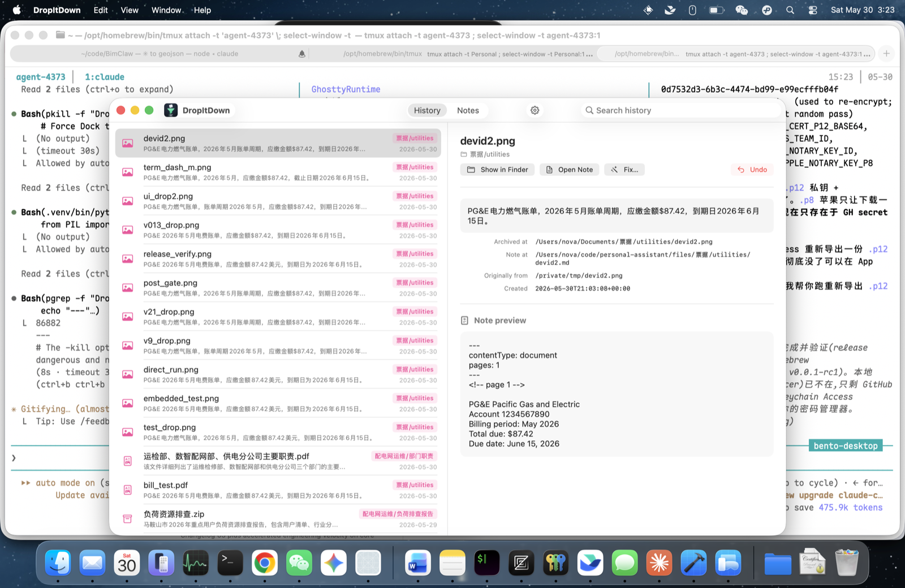
Task: Click the bell icon in terminal tab
Action: [x=302, y=54]
